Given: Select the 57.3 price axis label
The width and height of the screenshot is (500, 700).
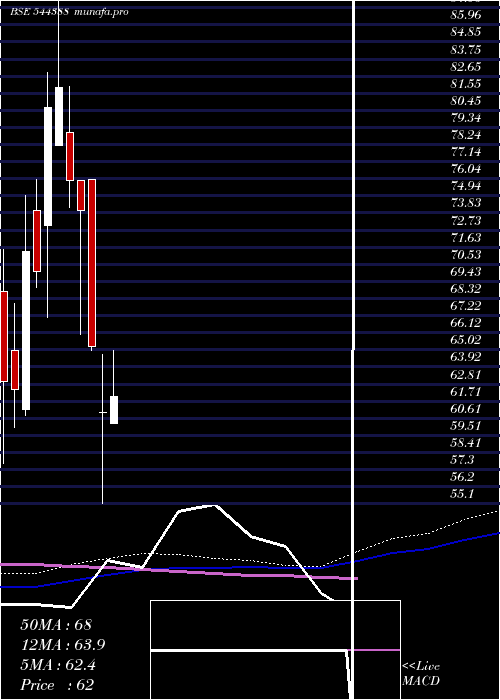Looking at the screenshot, I should pyautogui.click(x=463, y=460).
